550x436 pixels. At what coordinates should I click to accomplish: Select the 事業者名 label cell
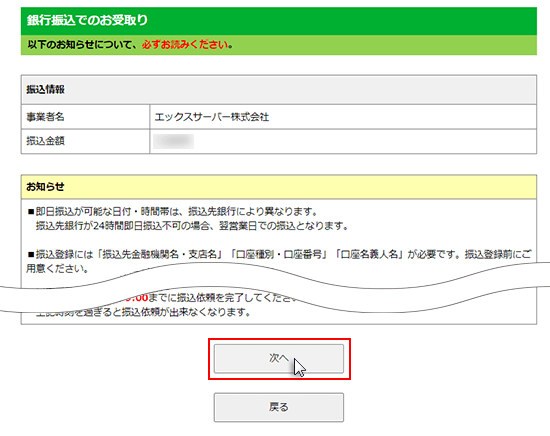pos(86,117)
